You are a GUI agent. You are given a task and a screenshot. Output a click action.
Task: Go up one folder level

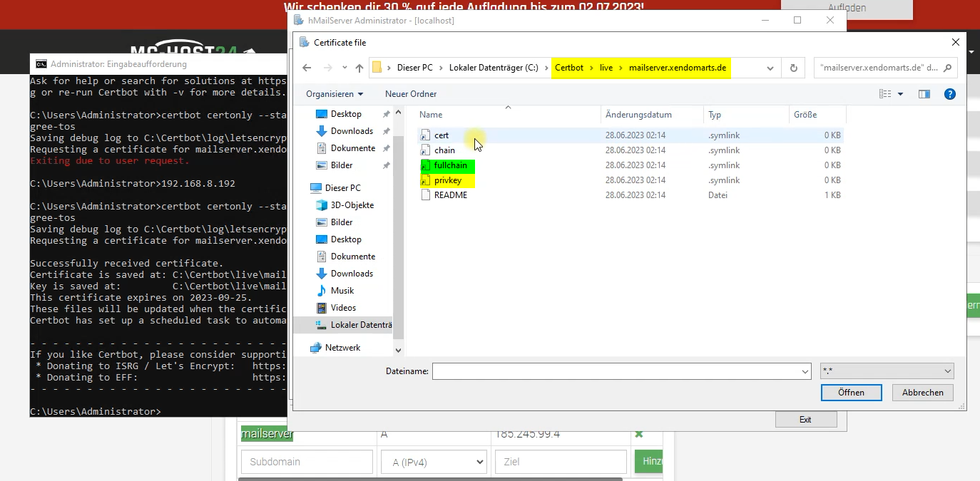pos(359,68)
